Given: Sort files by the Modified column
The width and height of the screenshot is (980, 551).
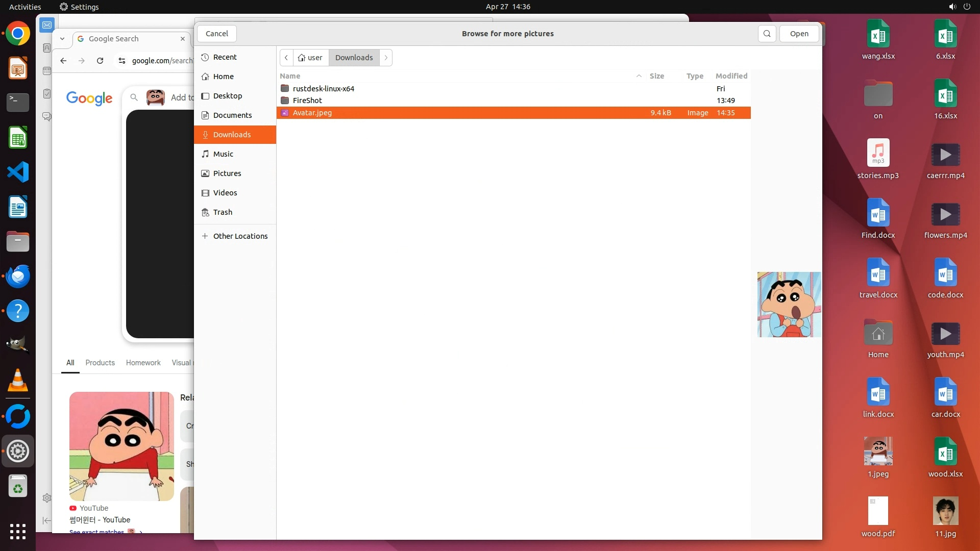Looking at the screenshot, I should [731, 76].
